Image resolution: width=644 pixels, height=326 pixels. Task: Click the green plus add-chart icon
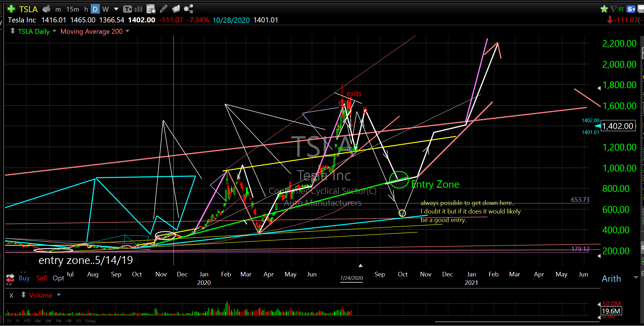click(11, 9)
